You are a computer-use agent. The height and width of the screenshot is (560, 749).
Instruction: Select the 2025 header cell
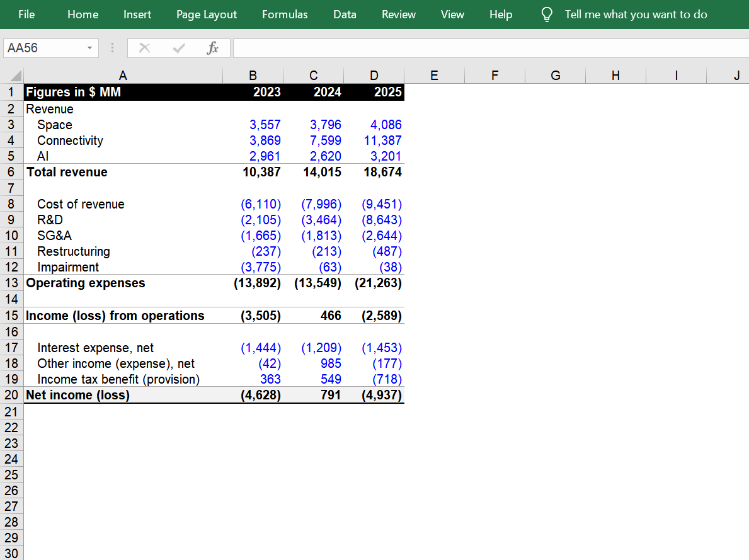pyautogui.click(x=374, y=92)
